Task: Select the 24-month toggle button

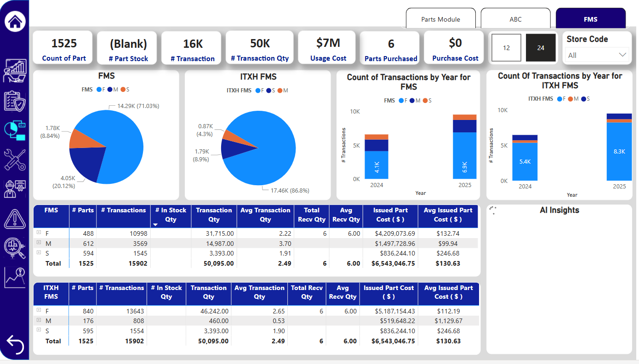Action: click(x=541, y=47)
